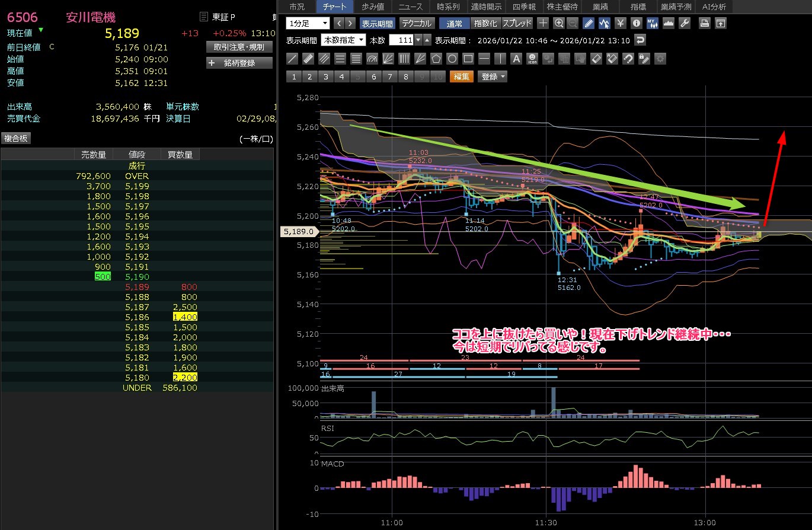
Task: Select the eraser tool icon
Action: (596, 59)
